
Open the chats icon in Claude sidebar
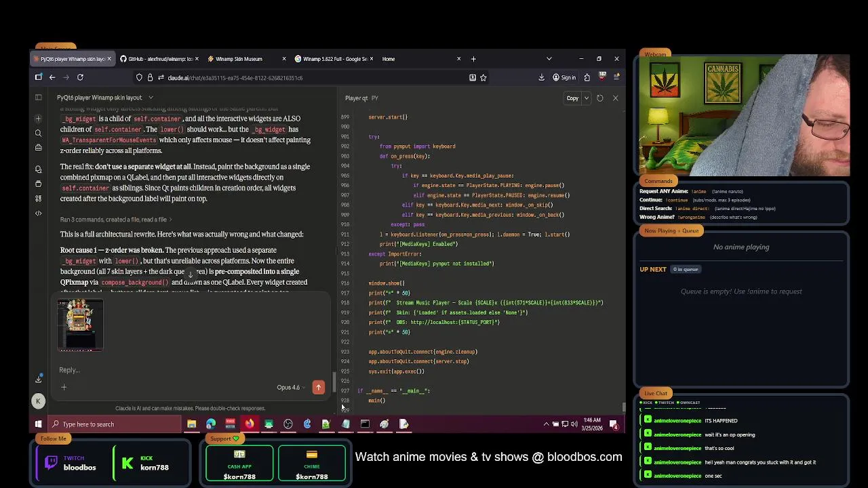coord(39,169)
